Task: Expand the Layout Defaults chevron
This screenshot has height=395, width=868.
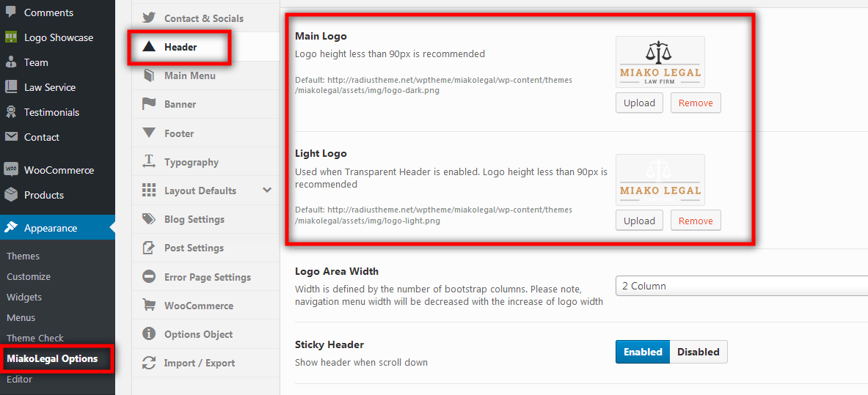Action: (267, 191)
